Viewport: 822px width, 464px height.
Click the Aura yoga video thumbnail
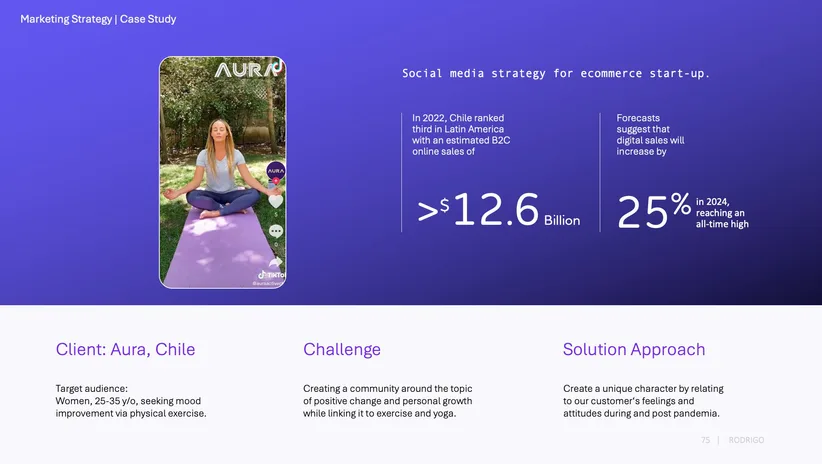[x=223, y=172]
